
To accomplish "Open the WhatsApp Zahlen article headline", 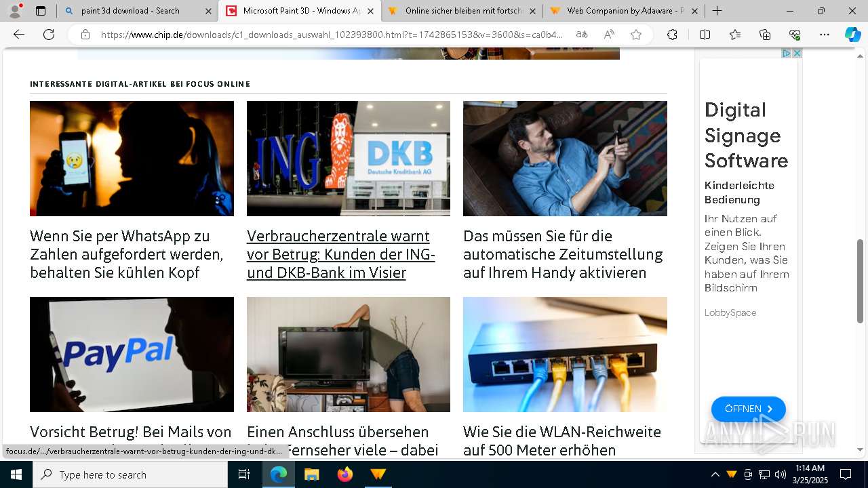I will 127,254.
